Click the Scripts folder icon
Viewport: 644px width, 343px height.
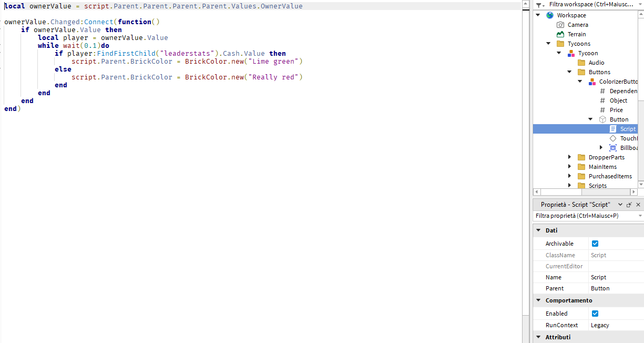[x=581, y=185]
